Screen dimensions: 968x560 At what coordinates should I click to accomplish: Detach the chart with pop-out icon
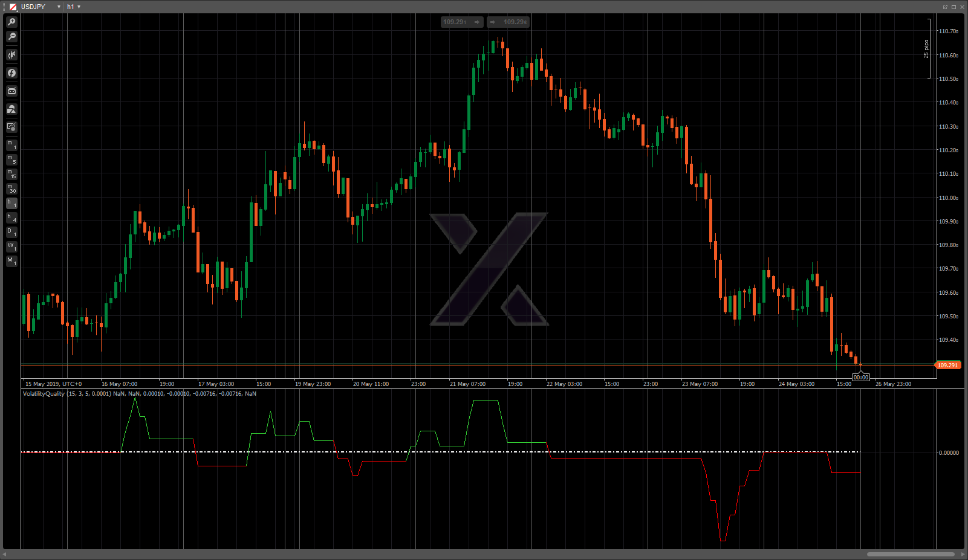click(945, 7)
